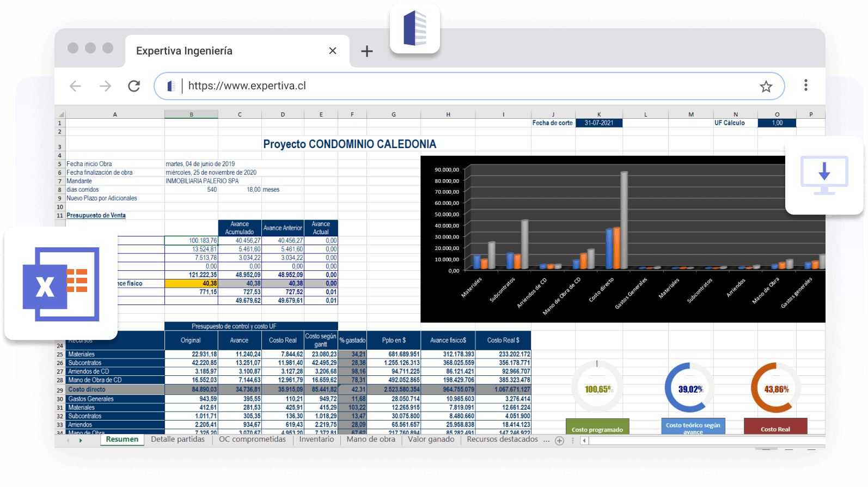Click the browser back arrow
The width and height of the screenshot is (868, 487).
coord(76,86)
